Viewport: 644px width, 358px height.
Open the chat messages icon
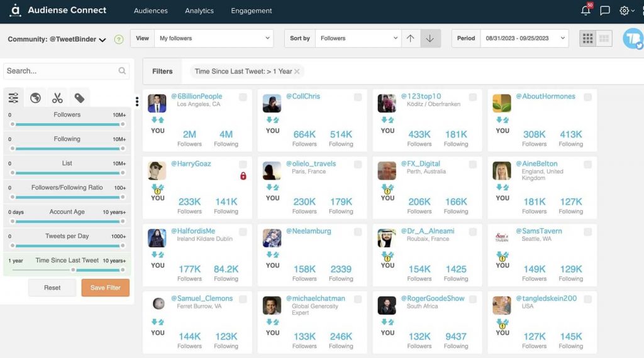coord(604,10)
